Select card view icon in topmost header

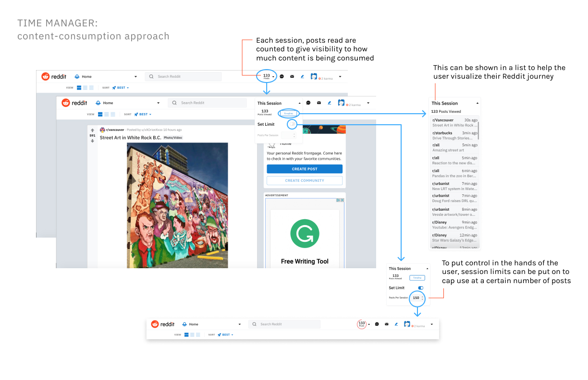click(x=79, y=88)
